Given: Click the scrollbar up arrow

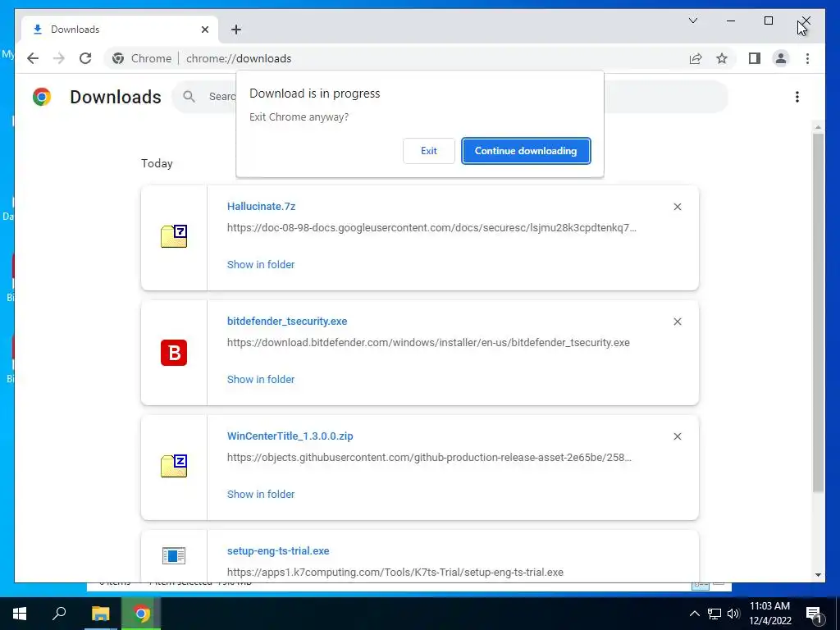Looking at the screenshot, I should point(818,127).
